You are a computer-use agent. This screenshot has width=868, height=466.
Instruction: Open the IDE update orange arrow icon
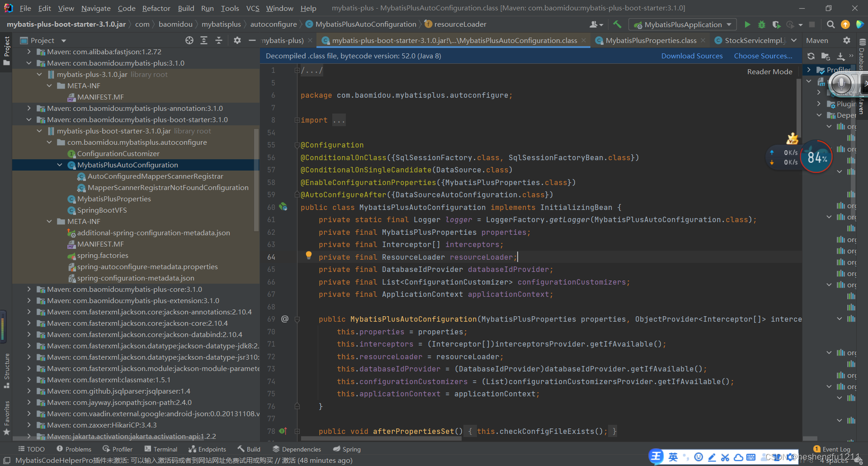click(x=845, y=24)
